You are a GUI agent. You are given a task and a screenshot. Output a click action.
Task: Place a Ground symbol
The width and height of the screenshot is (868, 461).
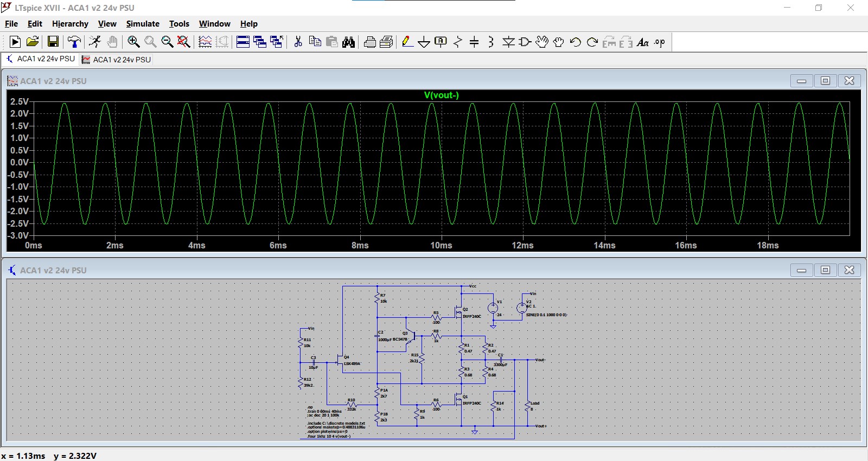point(424,42)
